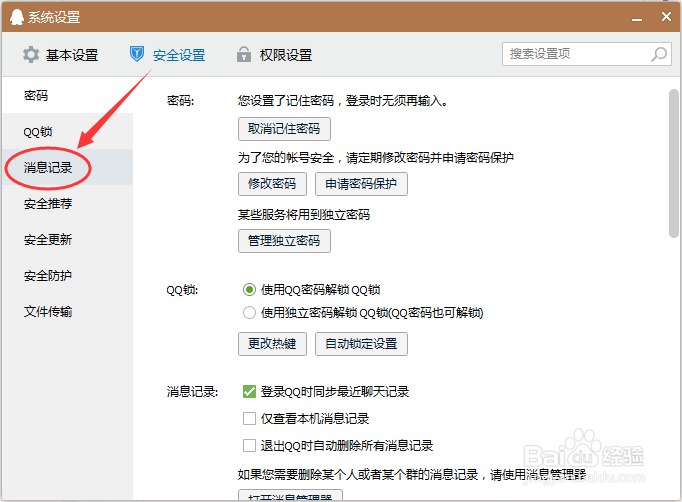This screenshot has height=502, width=682.
Task: Open 文件传输 in the sidebar
Action: 67,311
